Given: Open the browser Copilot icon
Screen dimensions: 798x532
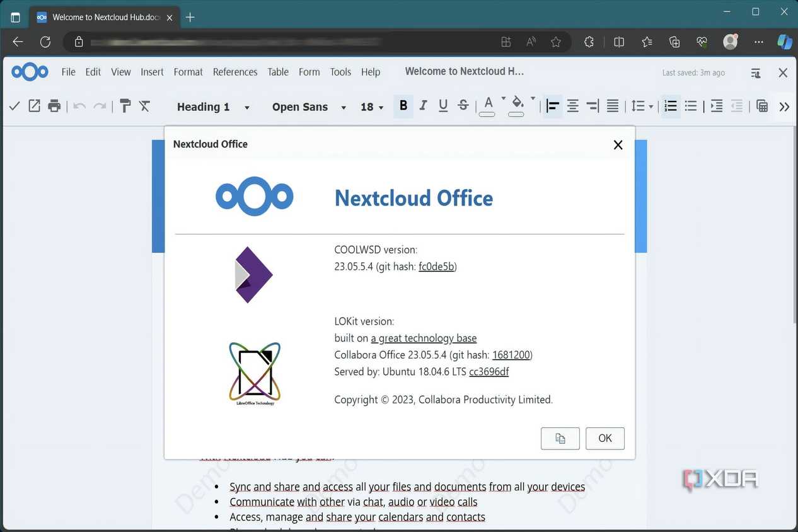Looking at the screenshot, I should 785,42.
